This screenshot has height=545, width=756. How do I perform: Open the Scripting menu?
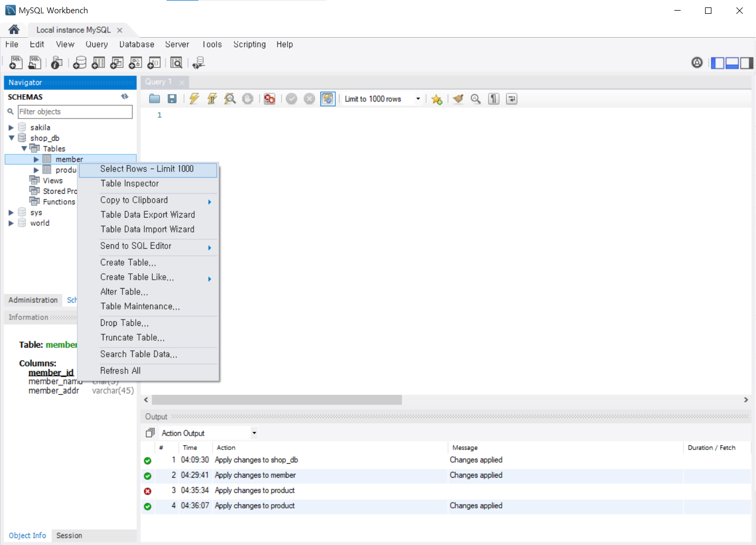point(249,45)
